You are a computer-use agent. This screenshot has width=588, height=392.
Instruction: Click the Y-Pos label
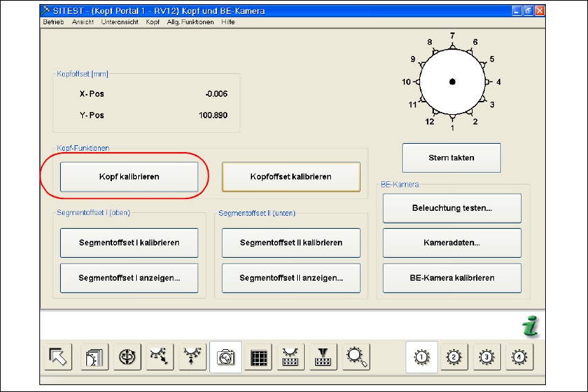91,115
